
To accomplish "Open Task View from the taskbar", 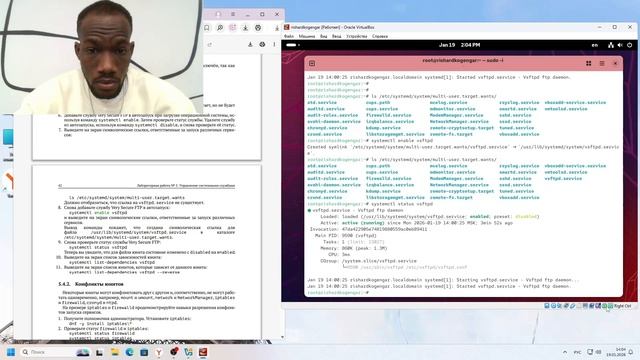I will (99, 352).
